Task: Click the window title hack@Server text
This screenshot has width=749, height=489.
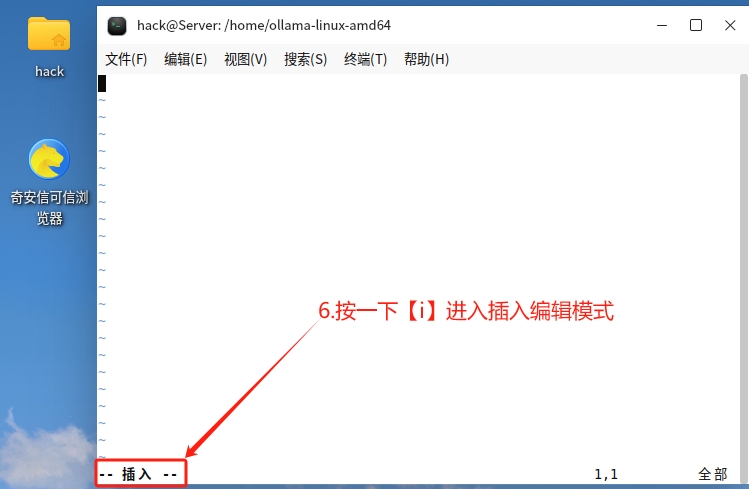Action: tap(264, 25)
